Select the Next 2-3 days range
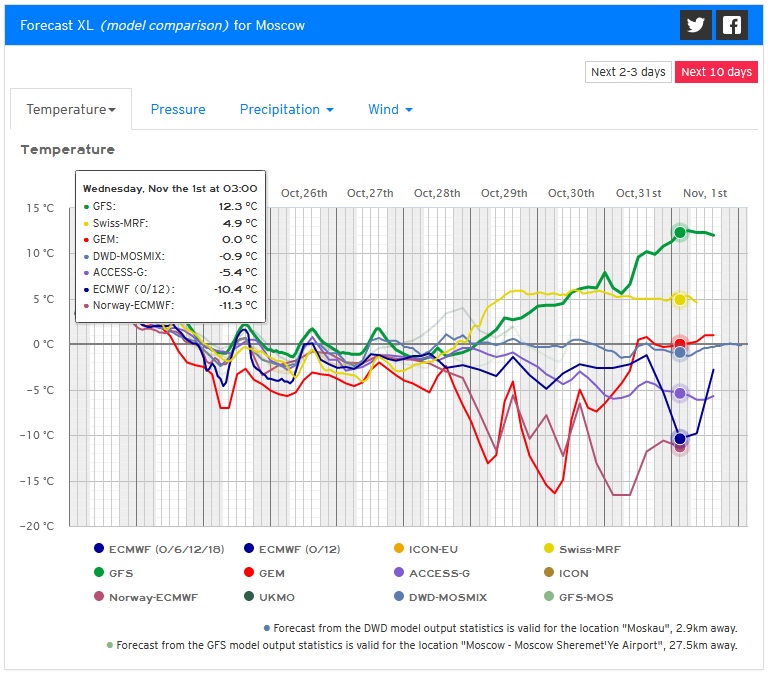The height and width of the screenshot is (677, 771). (x=628, y=72)
